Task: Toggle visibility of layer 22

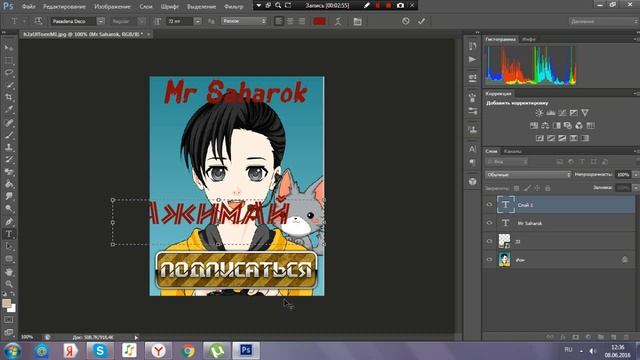Action: (489, 241)
